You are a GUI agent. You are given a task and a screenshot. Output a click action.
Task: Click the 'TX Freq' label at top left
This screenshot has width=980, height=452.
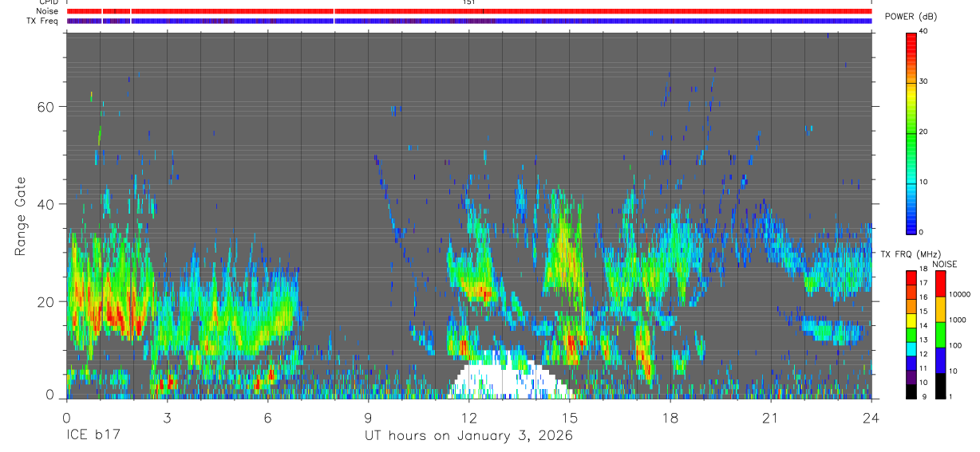(x=42, y=21)
